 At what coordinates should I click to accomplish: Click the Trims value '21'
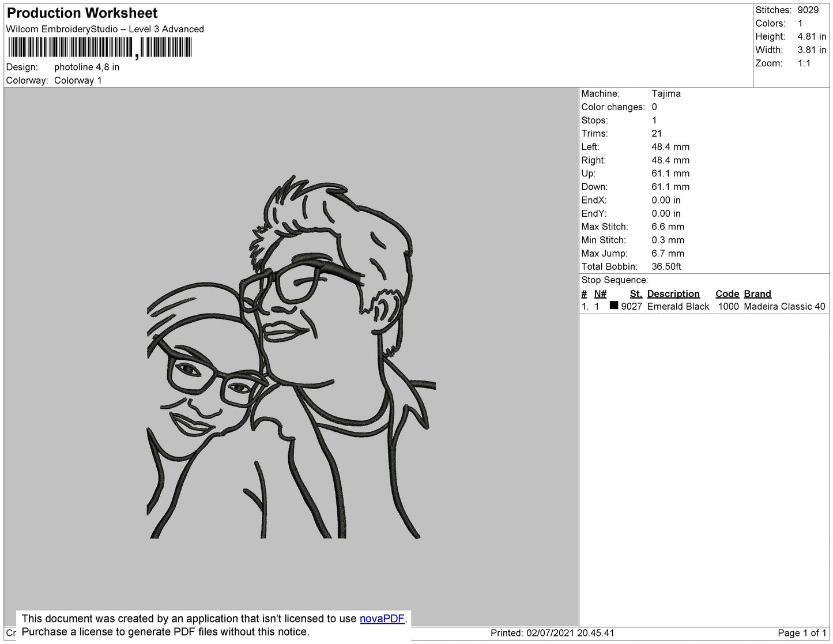pyautogui.click(x=657, y=133)
